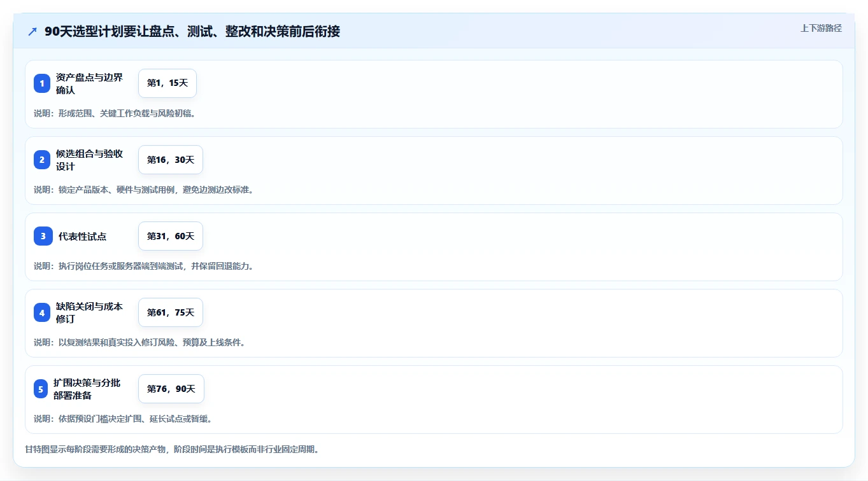This screenshot has width=868, height=481.
Task: Select the 代表性试点 stage title
Action: tap(82, 236)
